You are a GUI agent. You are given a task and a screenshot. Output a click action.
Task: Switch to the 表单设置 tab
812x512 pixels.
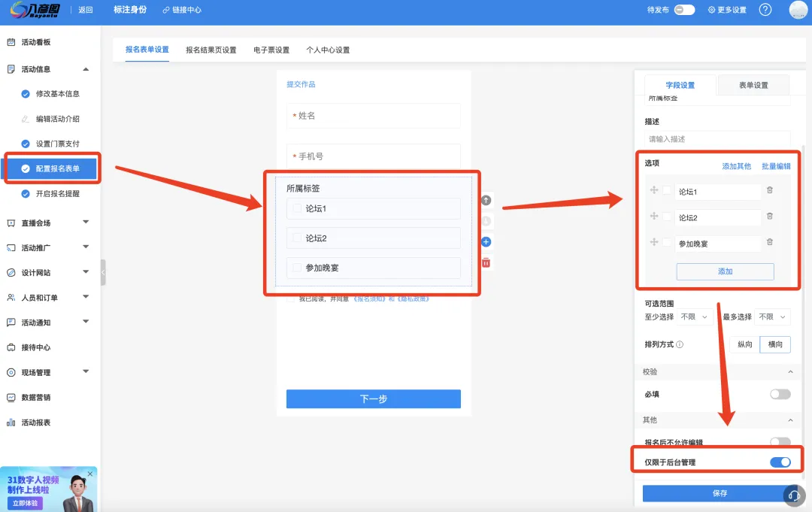click(x=753, y=85)
